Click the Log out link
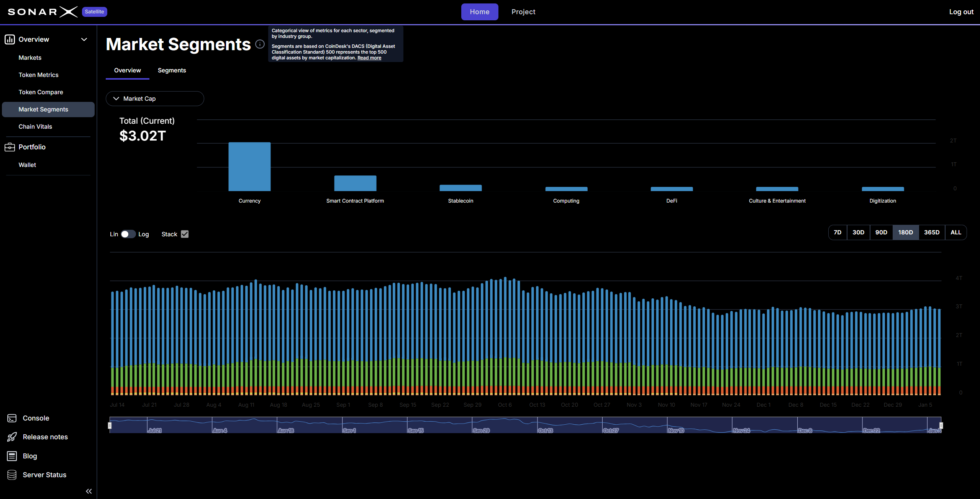Viewport: 980px width, 499px height. pyautogui.click(x=961, y=12)
